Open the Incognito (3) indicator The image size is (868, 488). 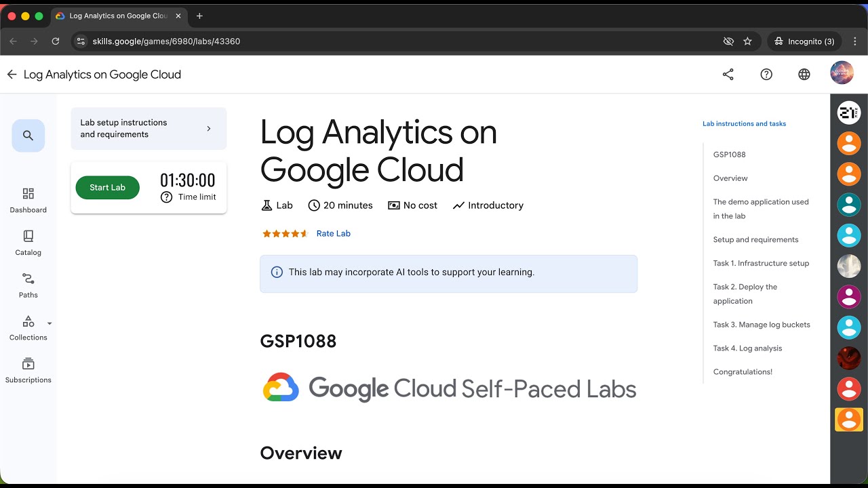[804, 41]
